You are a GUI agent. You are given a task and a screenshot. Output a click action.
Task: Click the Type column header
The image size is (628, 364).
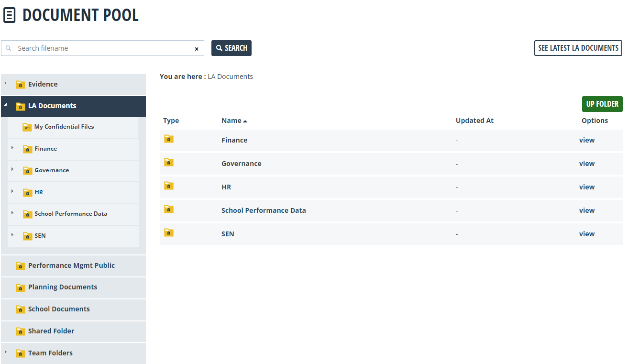[x=171, y=121]
